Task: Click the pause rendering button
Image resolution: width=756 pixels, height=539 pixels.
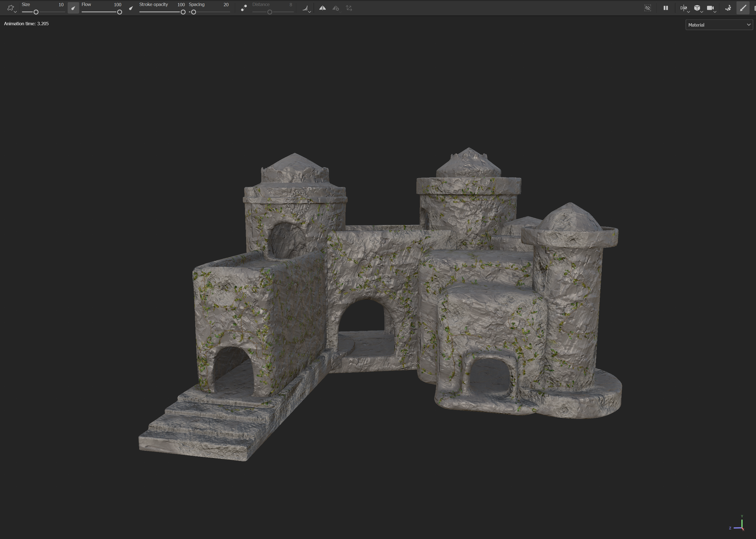Action: tap(666, 8)
